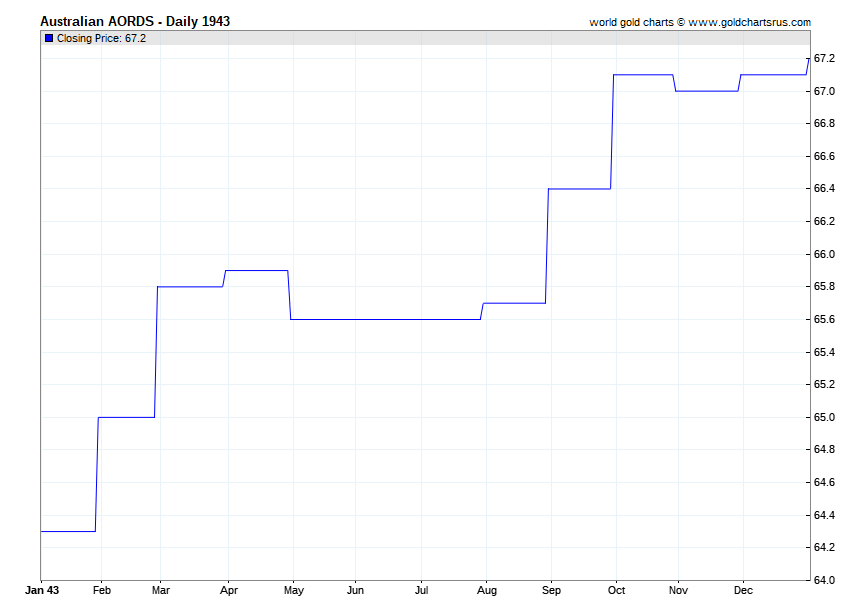This screenshot has width=850, height=616.
Task: Click the 66.0 y-axis value
Action: coord(824,254)
